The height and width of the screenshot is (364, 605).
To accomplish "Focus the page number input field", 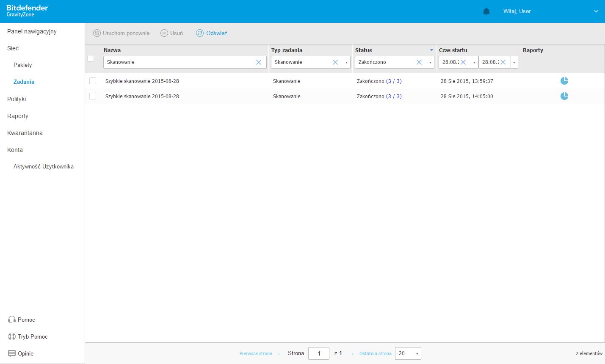I will 319,353.
